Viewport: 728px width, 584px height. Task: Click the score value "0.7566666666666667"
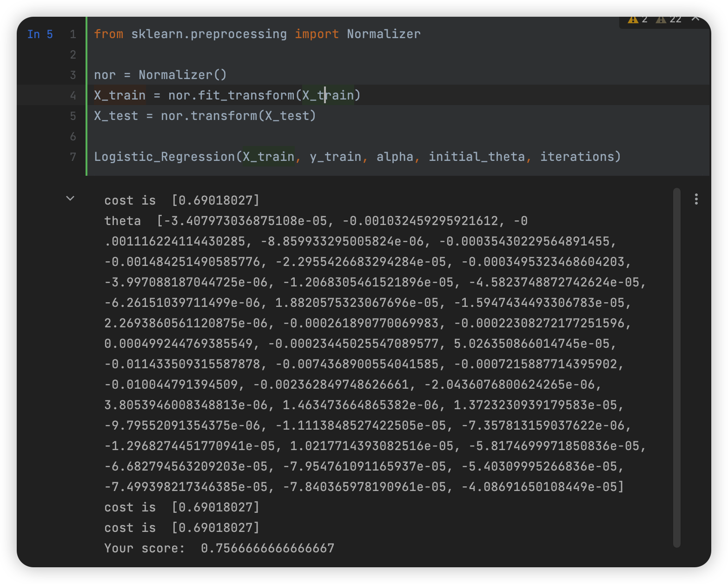268,548
